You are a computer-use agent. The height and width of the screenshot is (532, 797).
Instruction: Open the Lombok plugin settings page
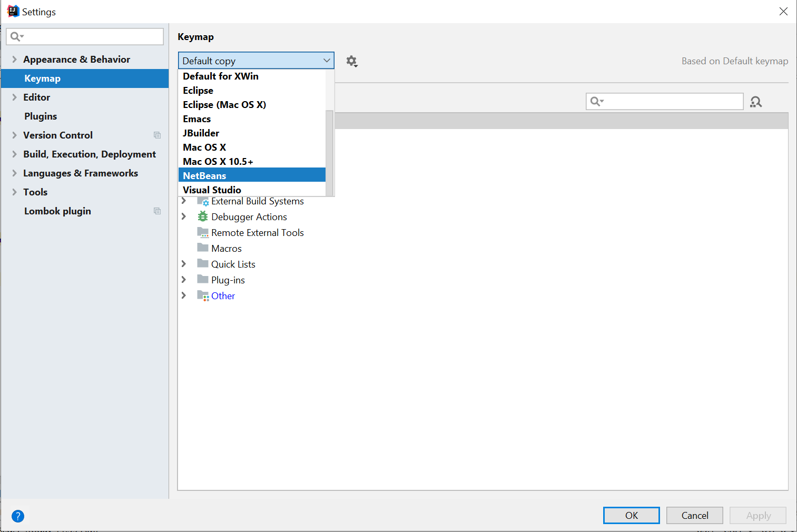point(85,211)
